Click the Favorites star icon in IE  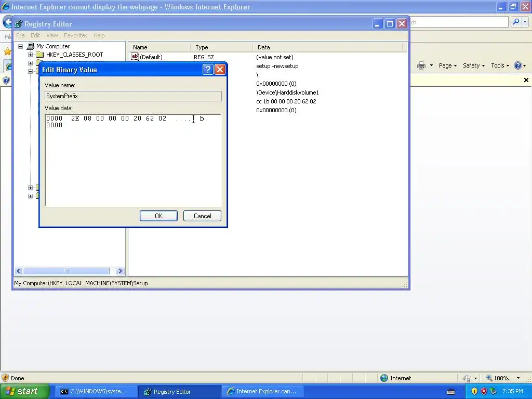pos(7,51)
